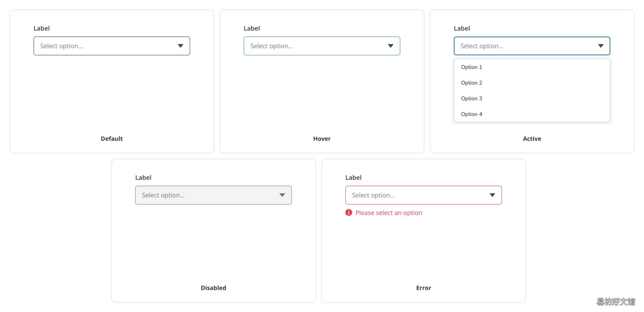This screenshot has width=644, height=312.
Task: Click the Label text above Hover dropdown
Action: 252,28
